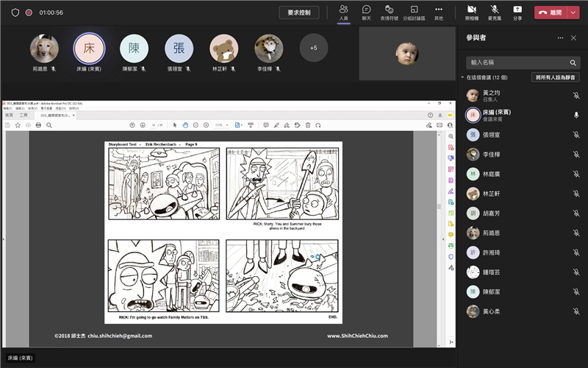Toggle microphone icon next to 床編 (來賓)
The image size is (588, 368).
[x=576, y=115]
